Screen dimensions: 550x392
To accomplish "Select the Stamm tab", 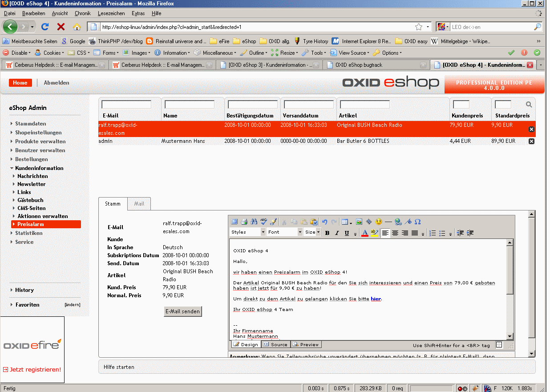I will [113, 204].
